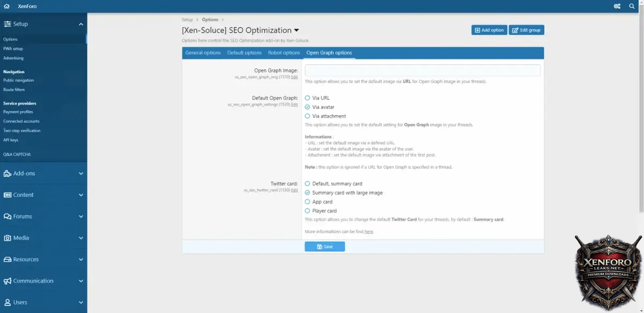Switch to the General options tab
Screen dimensions: 644x313
coord(203,53)
